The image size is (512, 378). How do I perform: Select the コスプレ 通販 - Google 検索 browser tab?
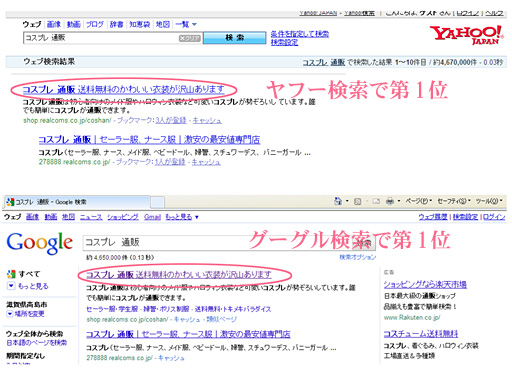click(77, 202)
